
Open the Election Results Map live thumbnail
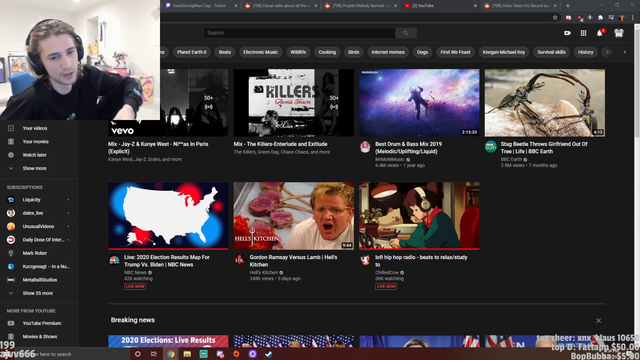click(168, 216)
